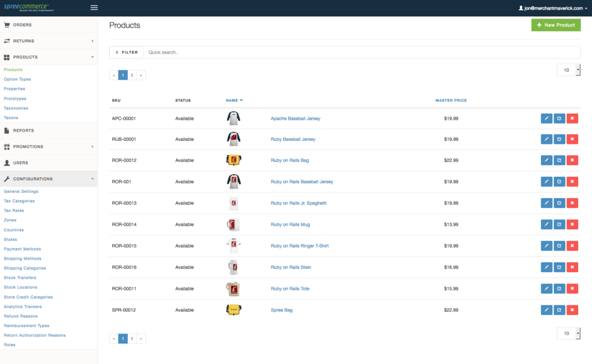592x364 pixels.
Task: Clone the Spree Bag product
Action: (559, 310)
